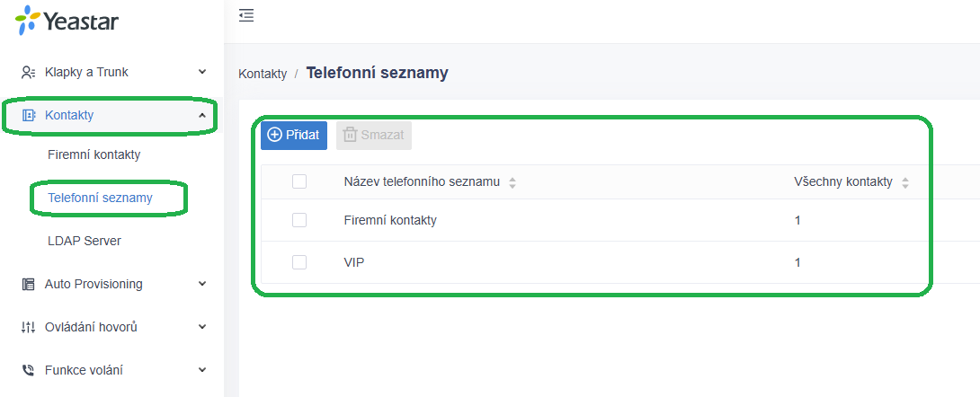Screen dimensions: 980x397
Task: Sort by Všechny kontakty column arrows
Action: point(905,183)
